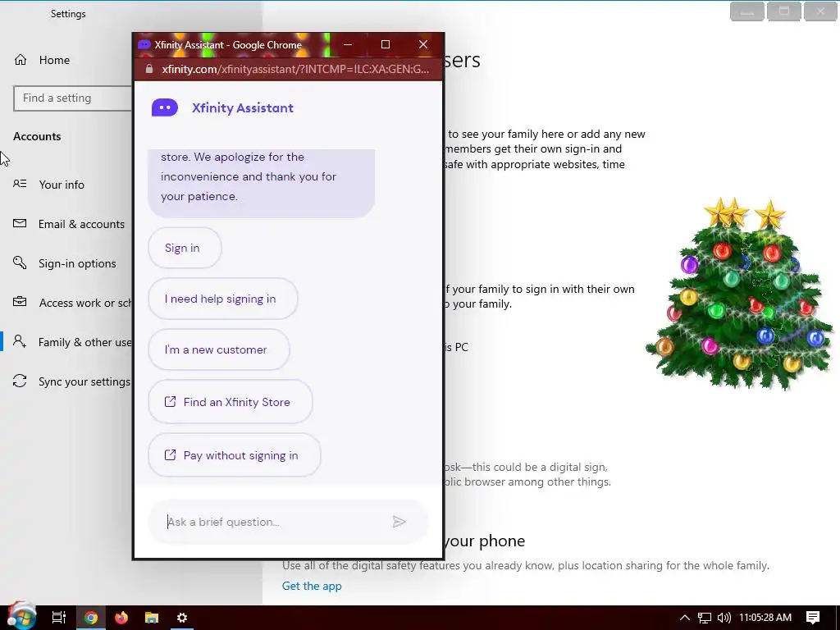
Task: Click the volume speaker tray icon
Action: (x=724, y=618)
